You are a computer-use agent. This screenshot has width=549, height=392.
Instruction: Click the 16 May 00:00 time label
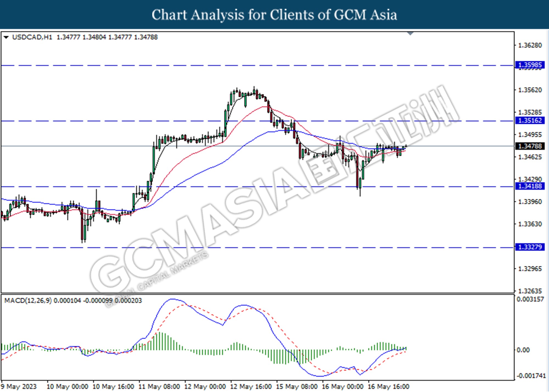pyautogui.click(x=343, y=387)
